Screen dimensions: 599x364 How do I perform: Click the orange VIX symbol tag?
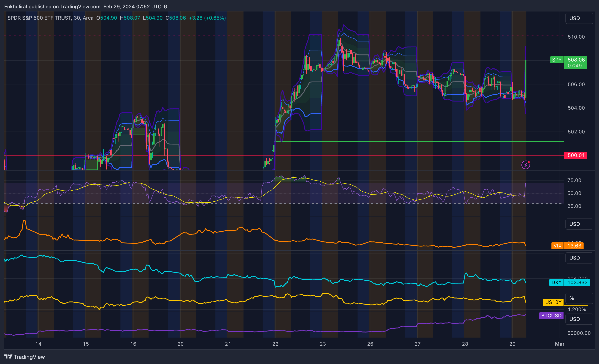[x=557, y=246]
